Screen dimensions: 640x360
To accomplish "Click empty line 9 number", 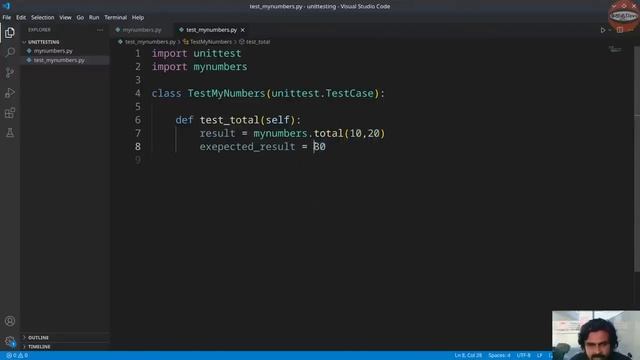I will (x=138, y=160).
